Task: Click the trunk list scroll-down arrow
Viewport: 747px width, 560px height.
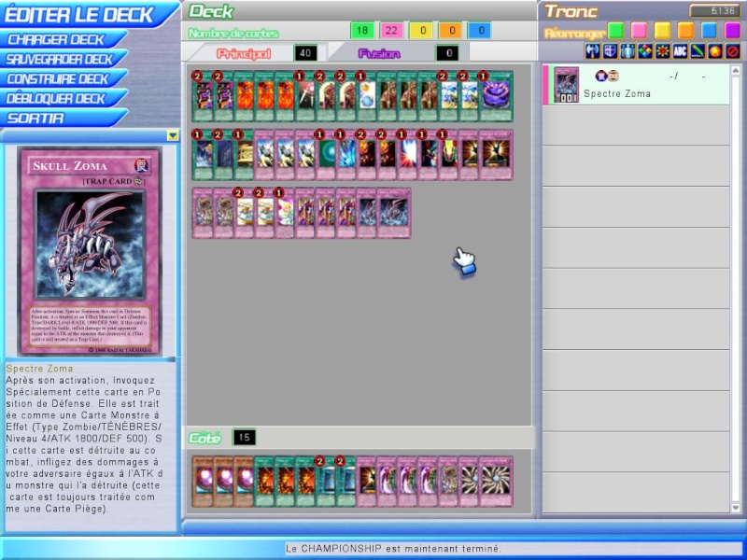Action: [x=736, y=508]
